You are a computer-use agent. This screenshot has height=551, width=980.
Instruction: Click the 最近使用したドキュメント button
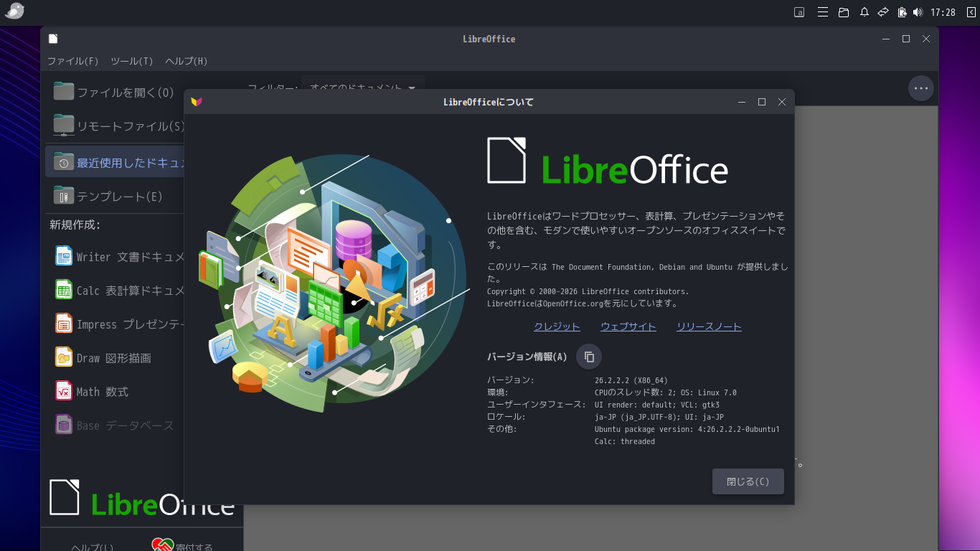[x=115, y=162]
